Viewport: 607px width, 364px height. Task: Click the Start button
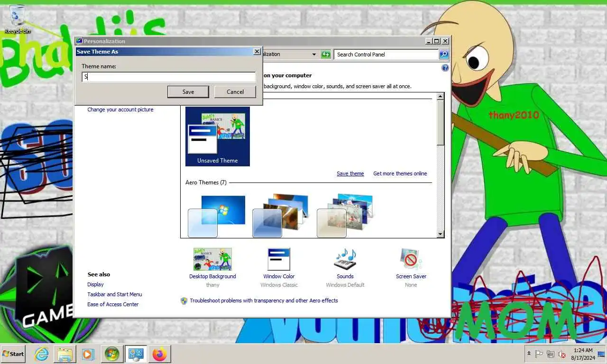(x=13, y=354)
